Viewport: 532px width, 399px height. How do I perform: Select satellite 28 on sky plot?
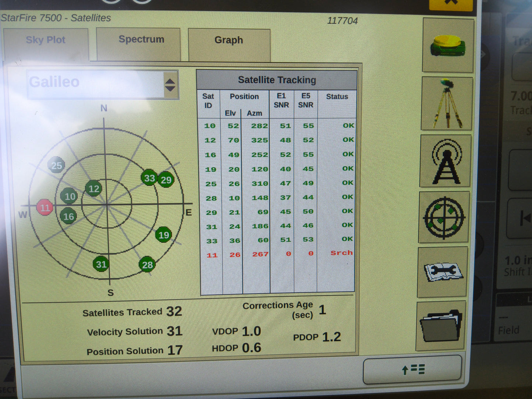(147, 265)
